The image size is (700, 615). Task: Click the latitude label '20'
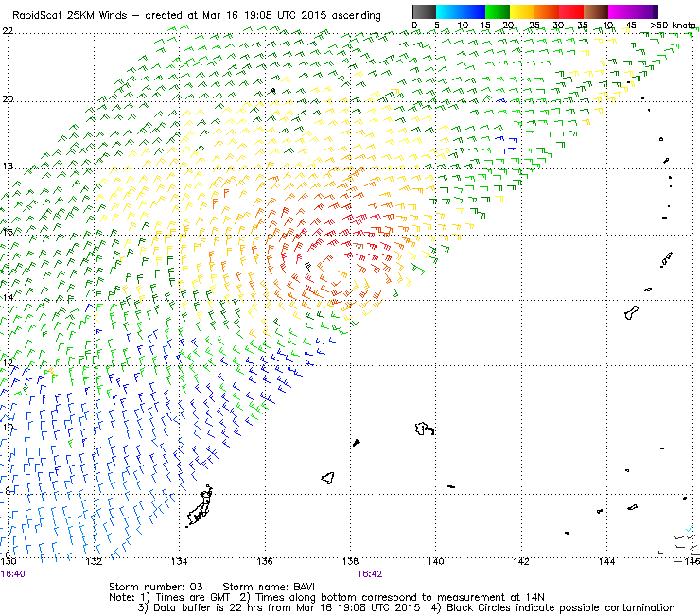(x=8, y=98)
